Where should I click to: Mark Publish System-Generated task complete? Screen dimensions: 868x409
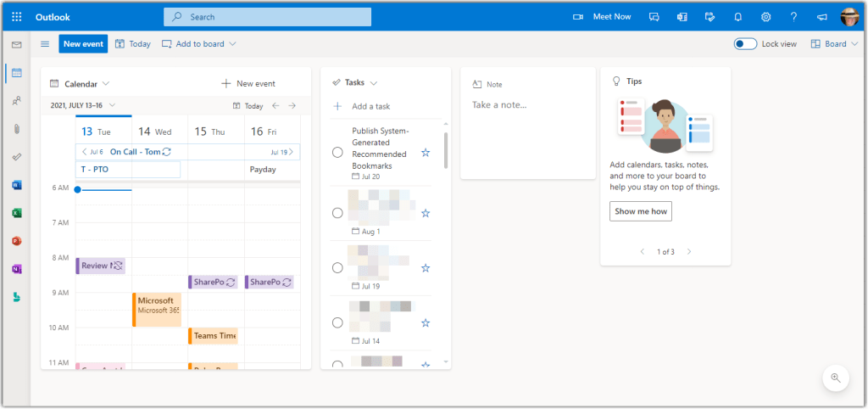337,153
